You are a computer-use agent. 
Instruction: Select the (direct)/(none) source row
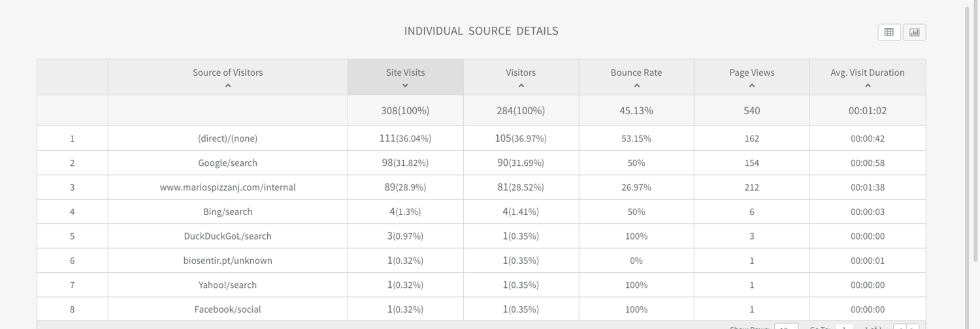click(227, 138)
